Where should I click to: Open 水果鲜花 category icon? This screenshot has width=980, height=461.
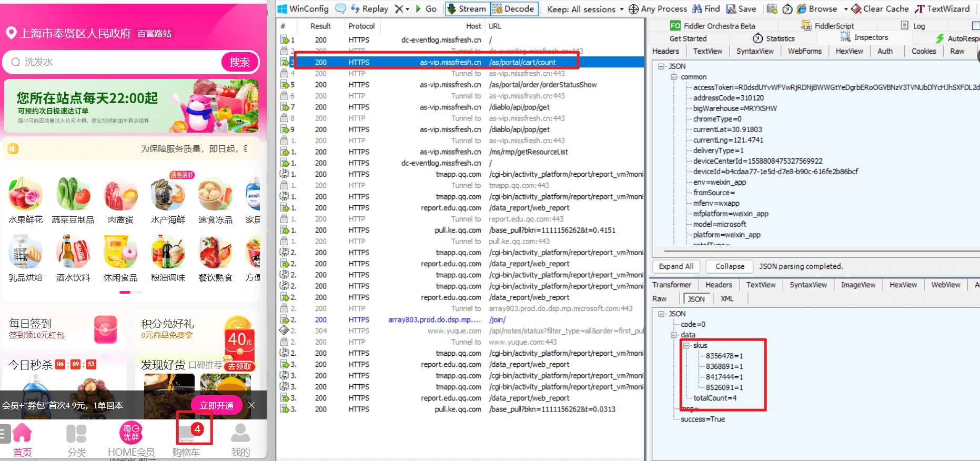tap(25, 194)
